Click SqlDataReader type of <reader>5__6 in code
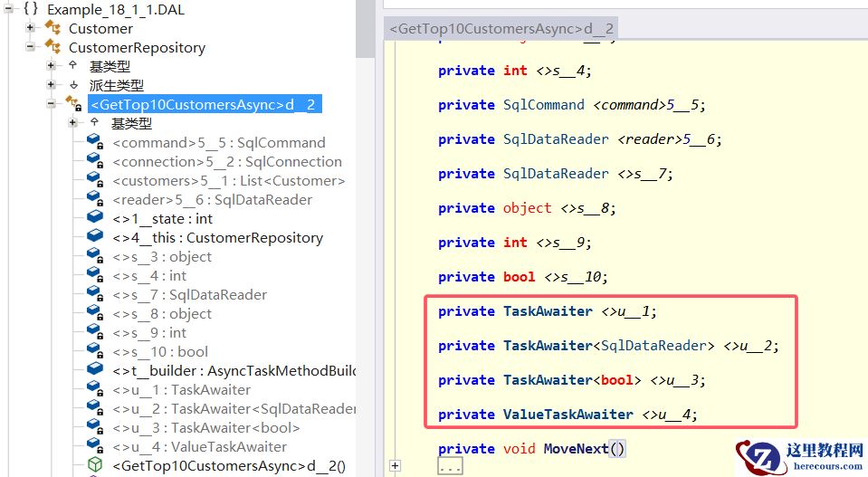This screenshot has width=868, height=477. click(556, 138)
